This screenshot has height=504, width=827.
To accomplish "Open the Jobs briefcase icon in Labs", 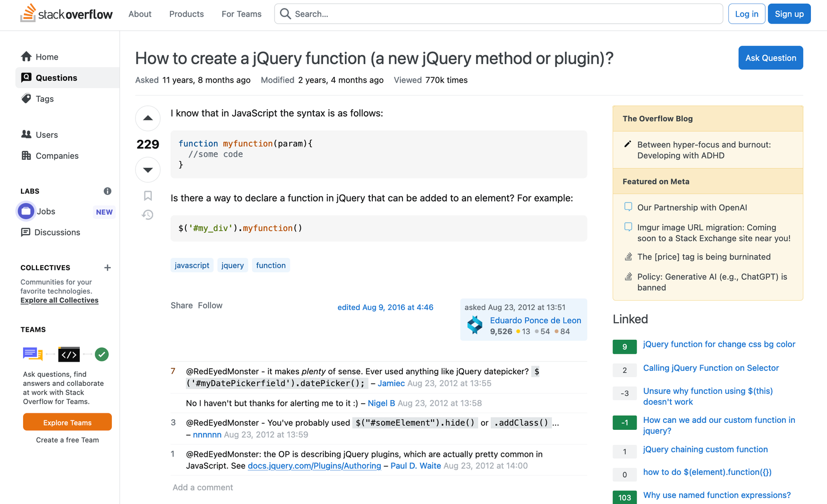I will (x=26, y=211).
